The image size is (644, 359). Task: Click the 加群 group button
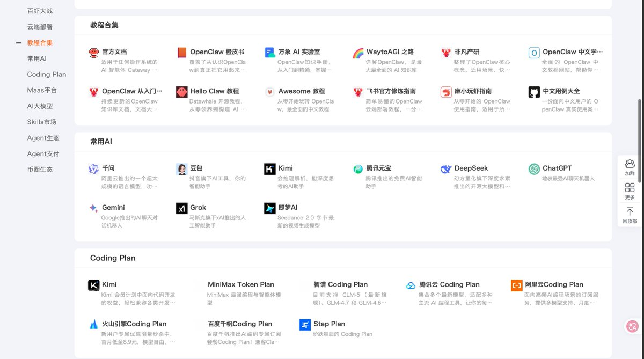click(630, 167)
